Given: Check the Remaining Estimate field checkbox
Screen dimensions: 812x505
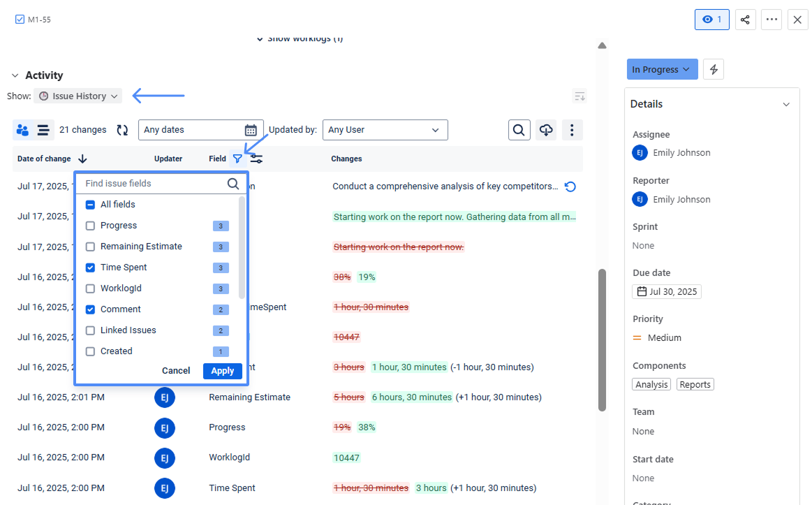Looking at the screenshot, I should point(89,246).
